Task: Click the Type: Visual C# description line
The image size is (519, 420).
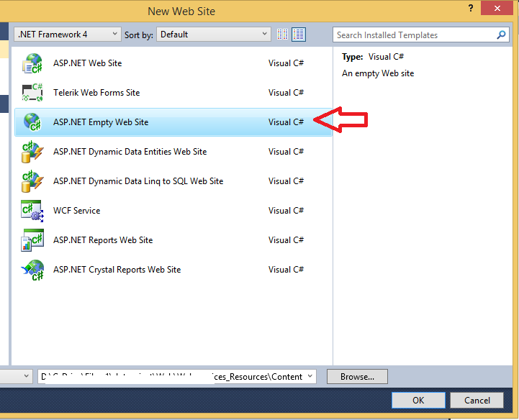Action: coord(373,57)
